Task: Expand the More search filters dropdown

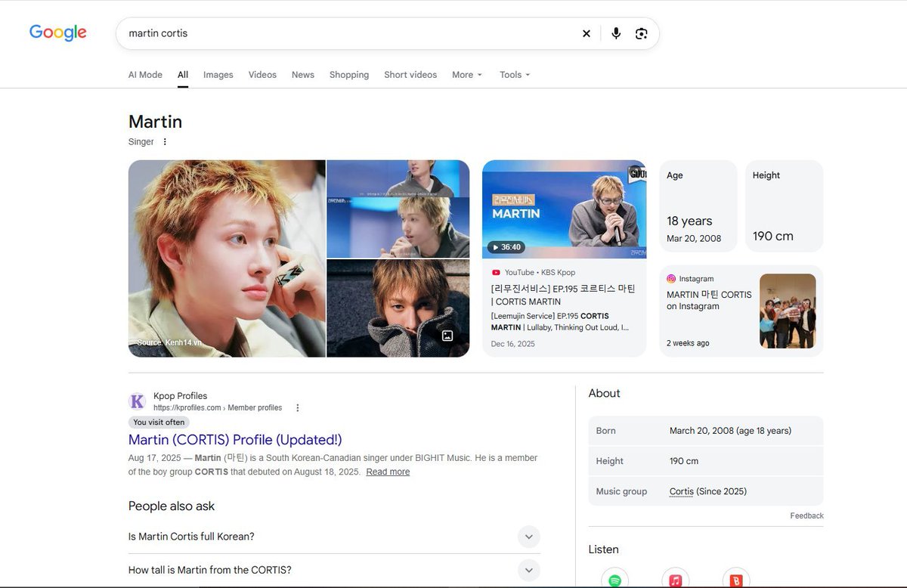Action: pos(467,75)
